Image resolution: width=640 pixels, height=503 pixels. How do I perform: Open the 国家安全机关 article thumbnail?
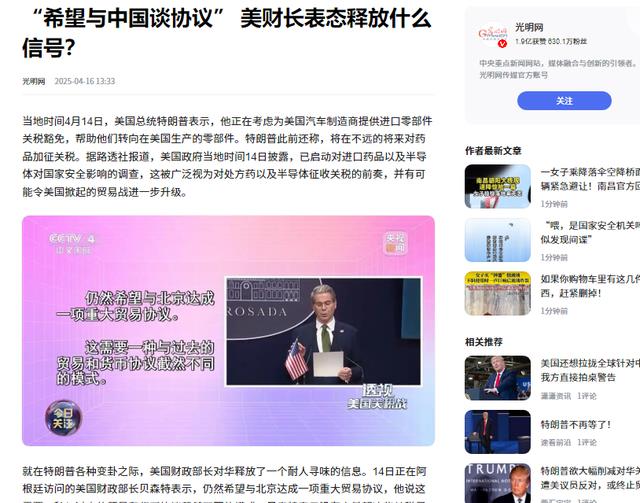pos(498,240)
